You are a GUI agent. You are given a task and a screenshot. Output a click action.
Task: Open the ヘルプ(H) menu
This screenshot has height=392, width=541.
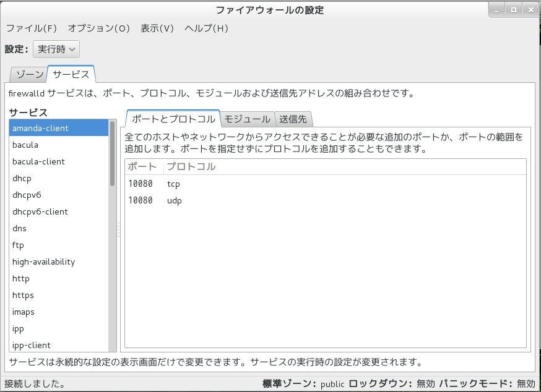(207, 28)
